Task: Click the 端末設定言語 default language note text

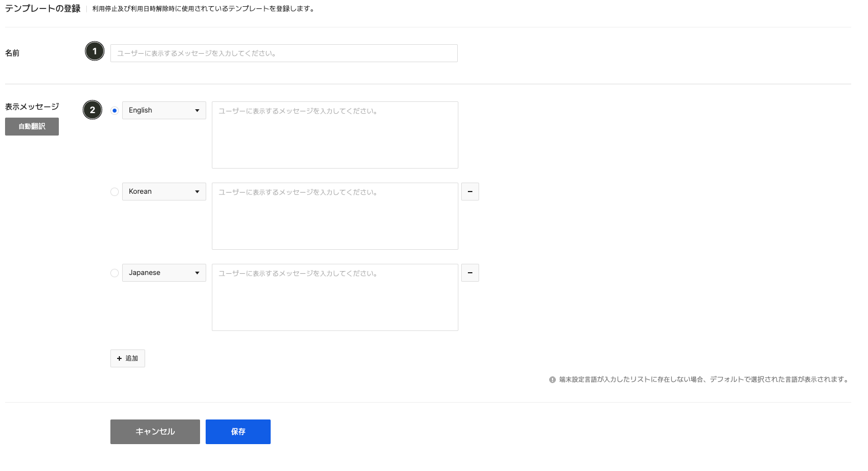Action: click(704, 380)
